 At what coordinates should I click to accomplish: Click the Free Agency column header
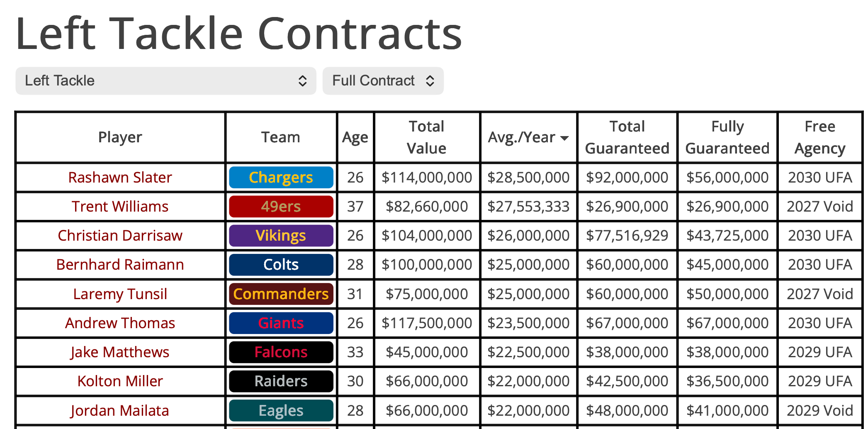[x=819, y=137]
